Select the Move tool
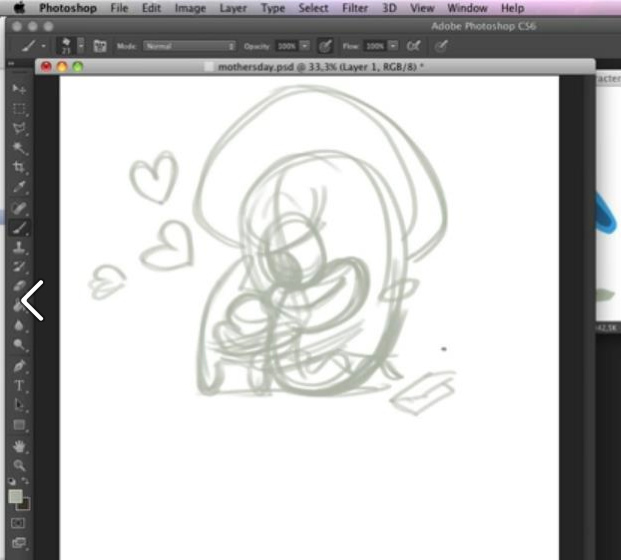This screenshot has height=560, width=621. click(x=19, y=89)
